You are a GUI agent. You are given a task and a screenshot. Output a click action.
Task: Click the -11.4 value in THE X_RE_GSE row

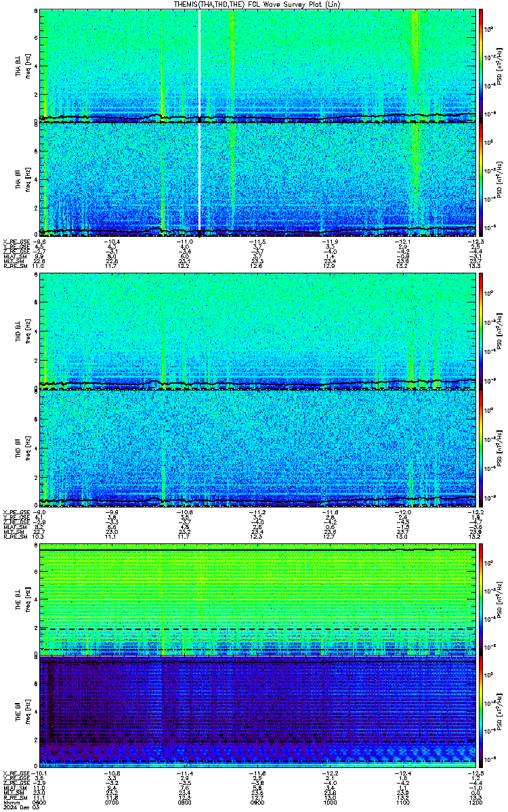(x=184, y=773)
